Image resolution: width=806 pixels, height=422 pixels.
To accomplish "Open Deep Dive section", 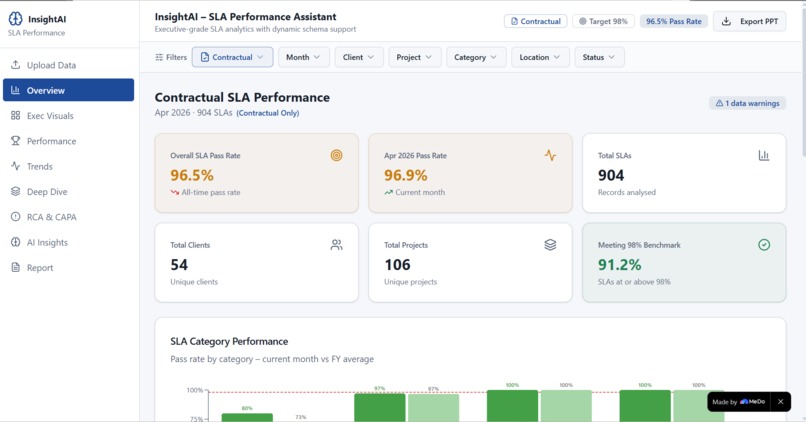I will [68, 191].
